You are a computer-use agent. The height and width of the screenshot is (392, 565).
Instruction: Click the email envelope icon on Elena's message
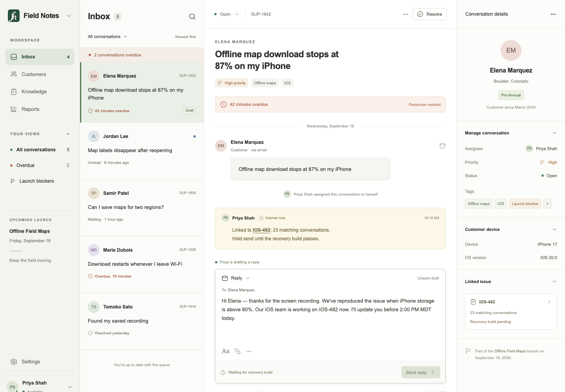(443, 146)
